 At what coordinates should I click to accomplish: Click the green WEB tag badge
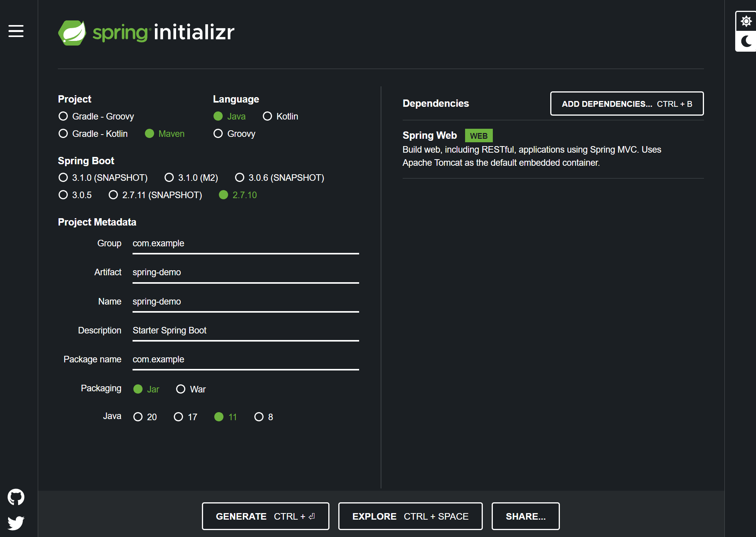point(479,136)
